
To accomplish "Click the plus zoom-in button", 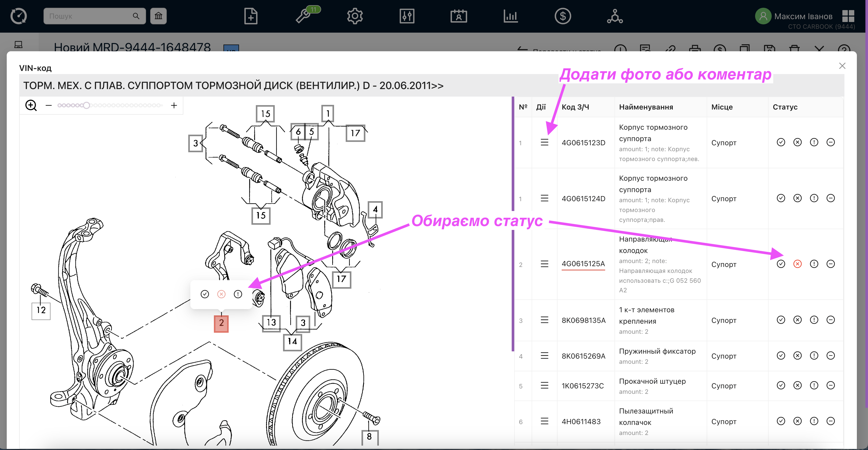I will pyautogui.click(x=174, y=105).
